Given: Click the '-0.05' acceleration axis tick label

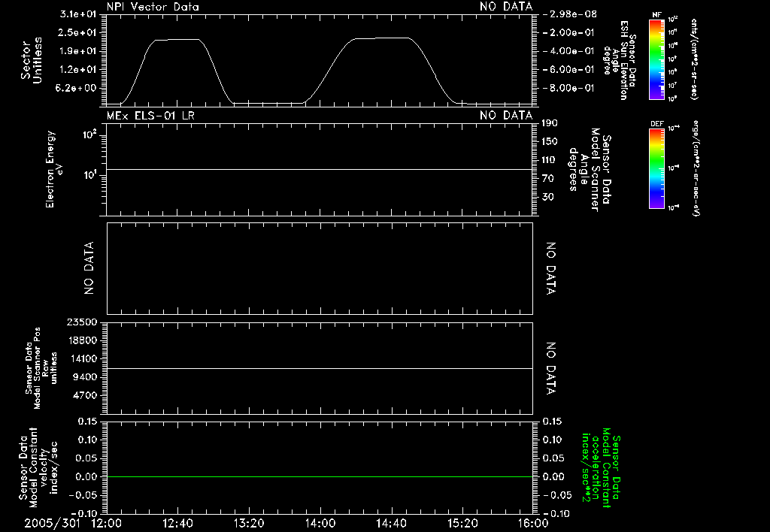Looking at the screenshot, I should (x=556, y=495).
